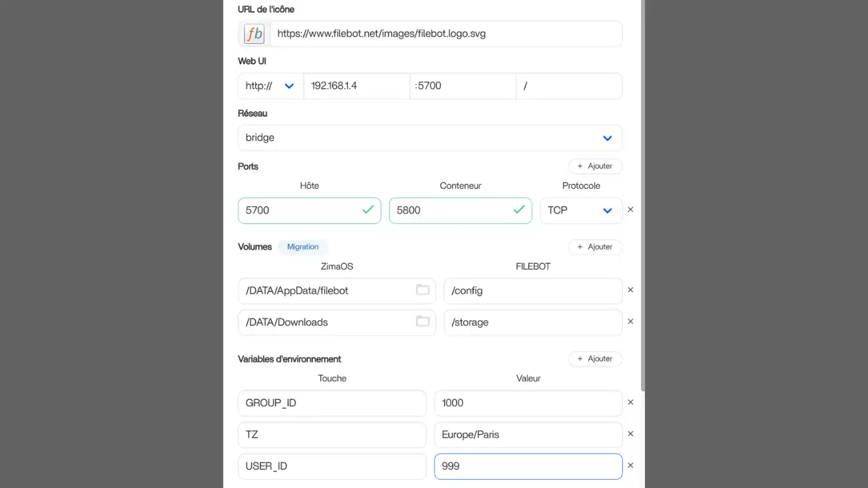Click the Web UI IP address field
Screen dimensions: 868x488
tap(356, 86)
